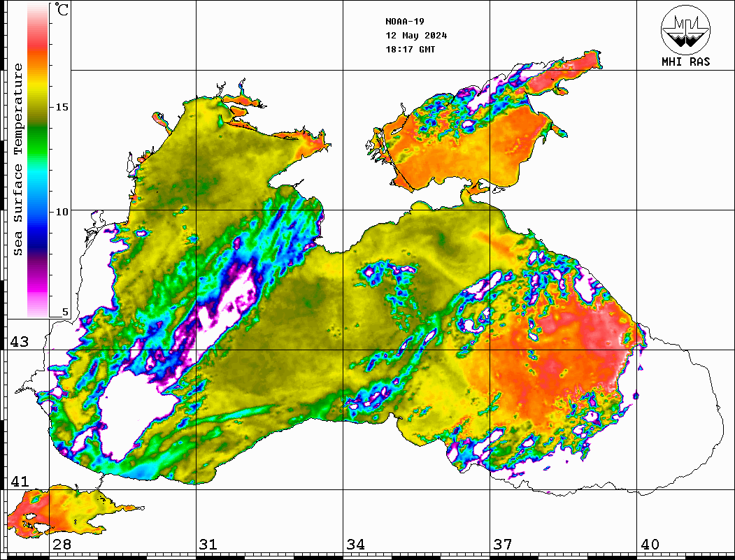Click the longitude label '37'

[x=503, y=545]
